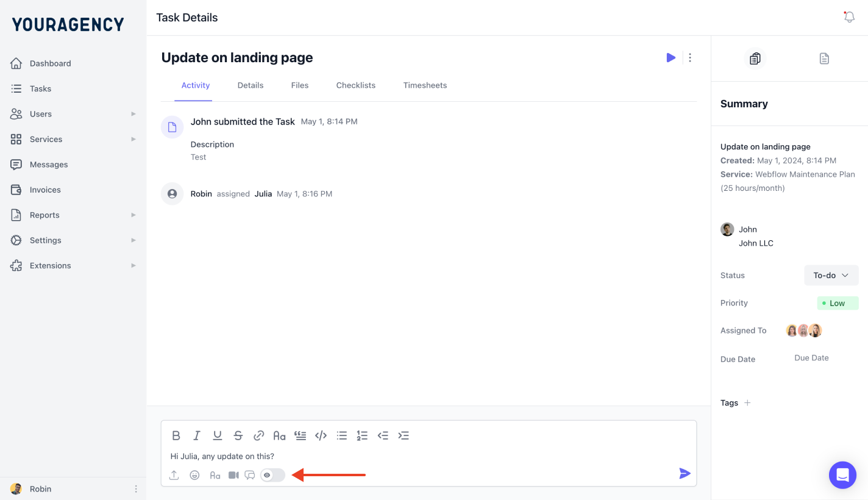
Task: Expand the Settings sidebar submenu
Action: pyautogui.click(x=133, y=240)
